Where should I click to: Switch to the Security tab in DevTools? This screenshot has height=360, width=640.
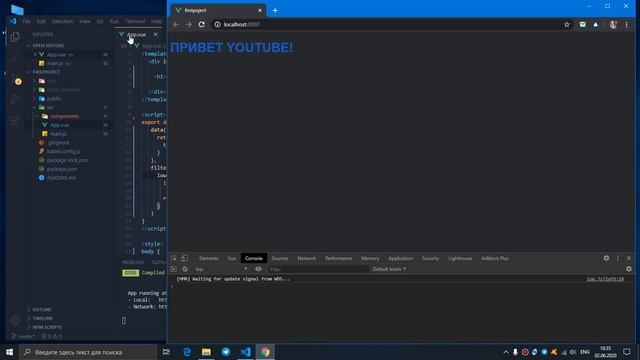430,258
